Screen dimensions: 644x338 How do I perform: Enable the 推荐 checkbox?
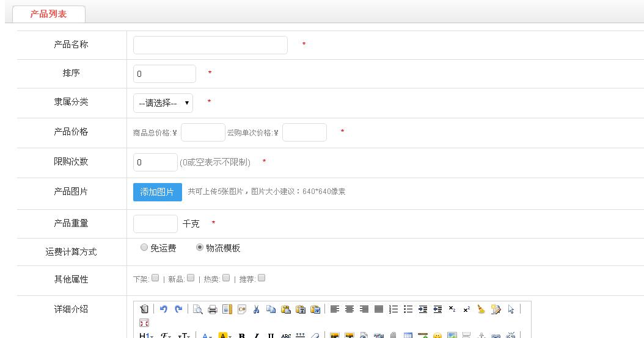(262, 278)
